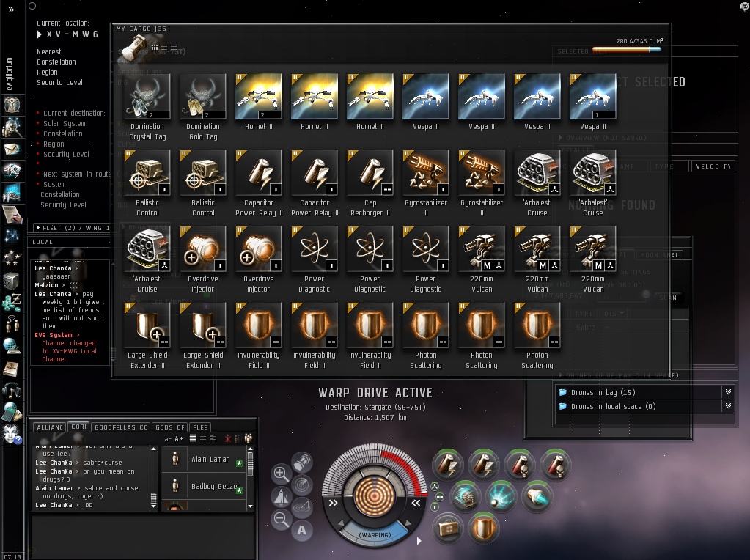The height and width of the screenshot is (560, 750).
Task: Open the Jukebox headphones icon
Action: [12, 391]
